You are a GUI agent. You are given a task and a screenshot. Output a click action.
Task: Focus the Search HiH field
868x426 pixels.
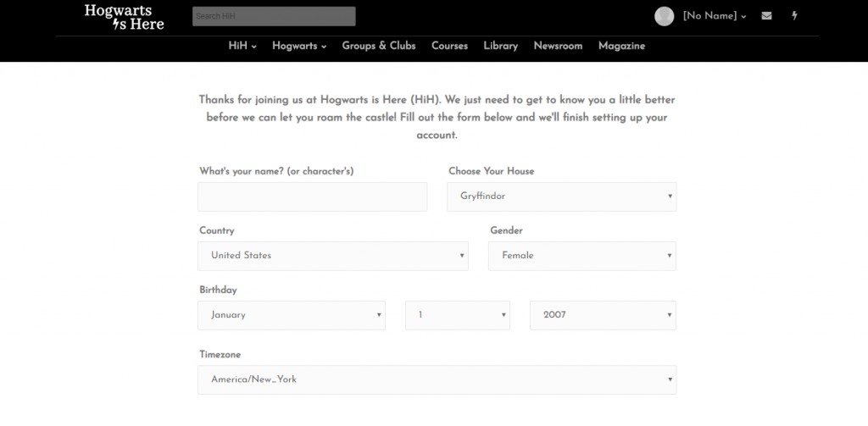click(x=274, y=16)
